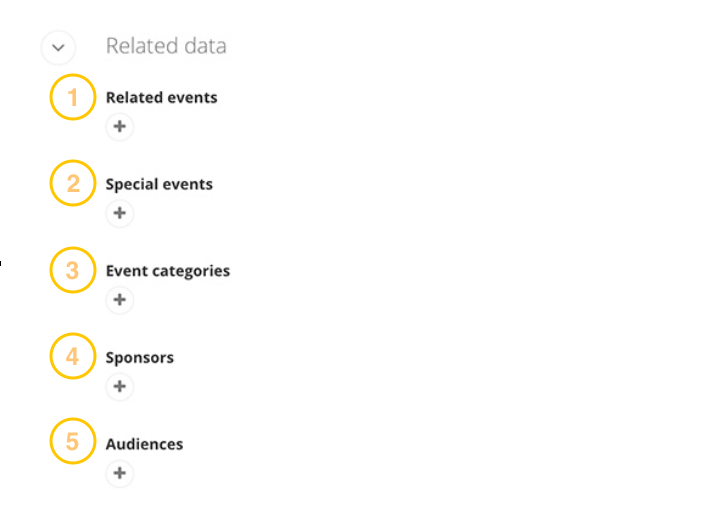Toggle the circled down-arrow beside Related data
714x522 pixels.
pos(58,47)
